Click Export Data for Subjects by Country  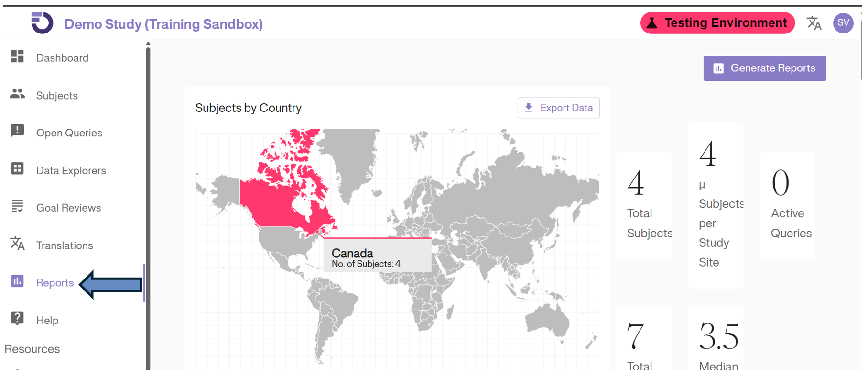click(558, 108)
